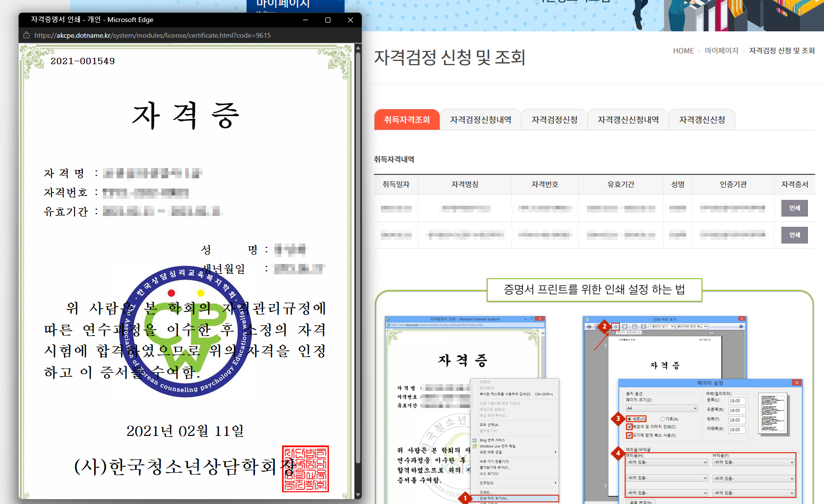Click the red association seal stamp on the certificate
Screen dimensions: 824x504
click(305, 469)
